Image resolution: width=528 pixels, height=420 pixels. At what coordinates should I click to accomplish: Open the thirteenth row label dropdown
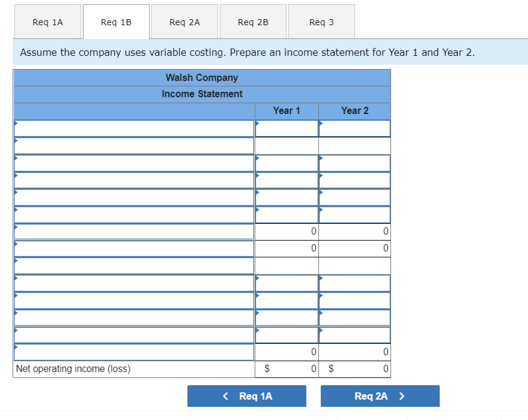pos(134,335)
